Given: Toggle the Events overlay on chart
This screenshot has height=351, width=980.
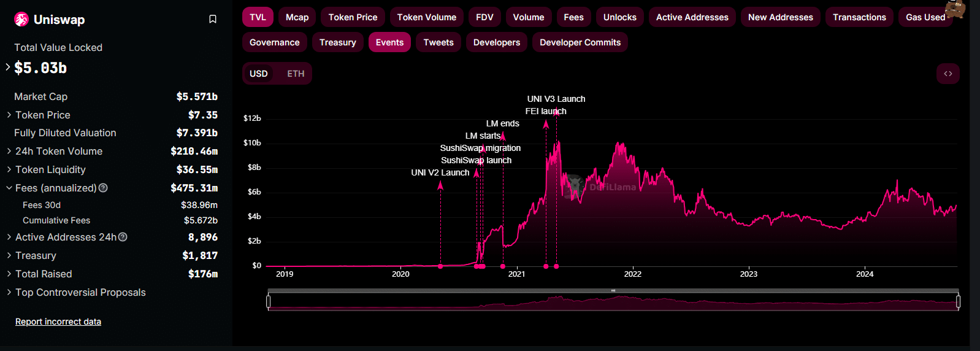Looking at the screenshot, I should click(389, 42).
